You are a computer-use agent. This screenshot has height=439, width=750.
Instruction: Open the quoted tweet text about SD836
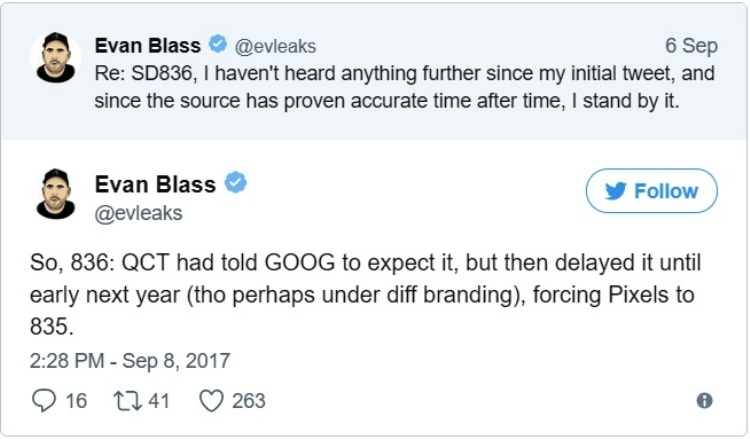coord(404,87)
